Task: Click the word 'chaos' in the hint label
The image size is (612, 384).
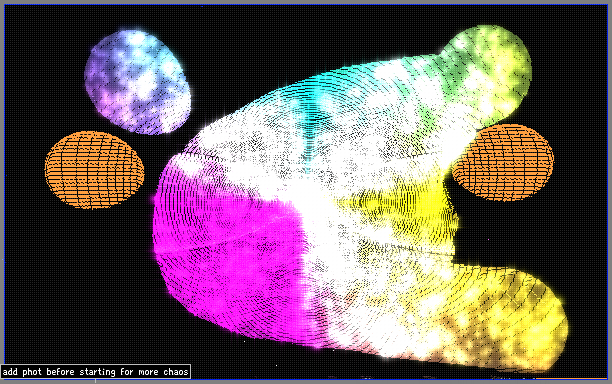Action: [x=176, y=372]
